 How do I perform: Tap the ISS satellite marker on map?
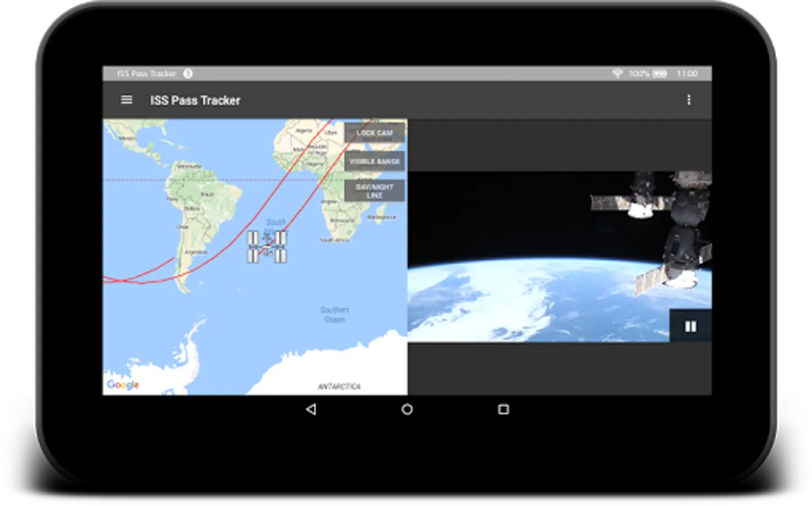pos(267,247)
